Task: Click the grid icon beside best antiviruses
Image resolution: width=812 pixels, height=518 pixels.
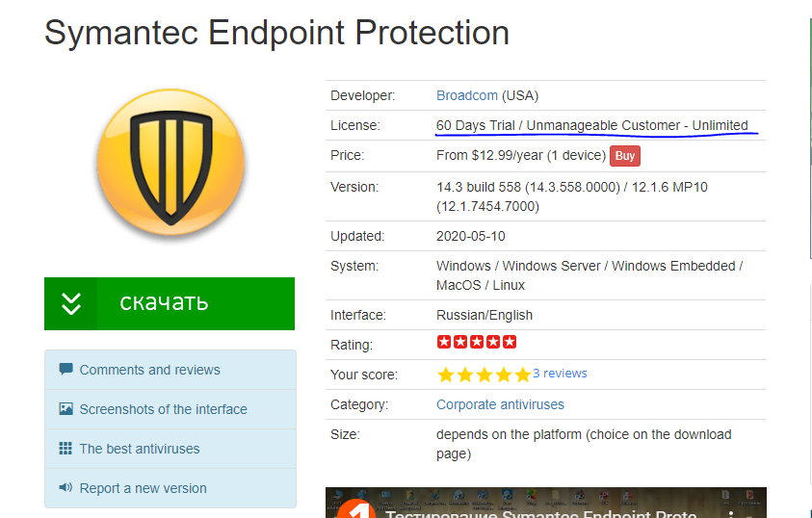Action: pyautogui.click(x=65, y=449)
